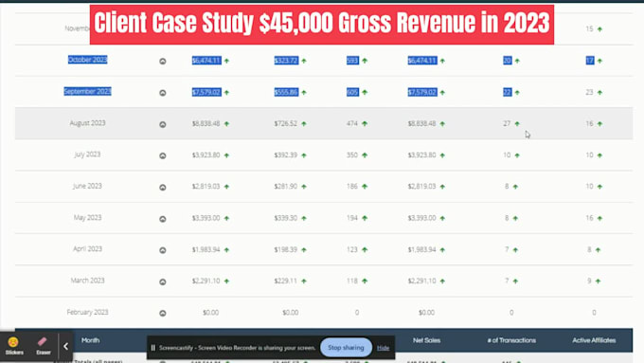
Task: Click the 118 count in March row
Action: 352,281
